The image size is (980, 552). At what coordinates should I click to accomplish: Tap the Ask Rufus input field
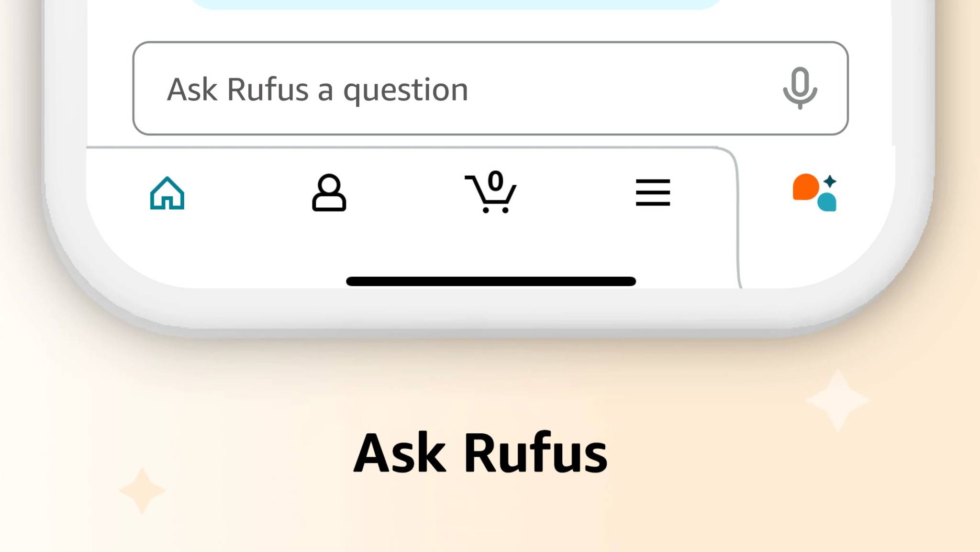(x=490, y=88)
